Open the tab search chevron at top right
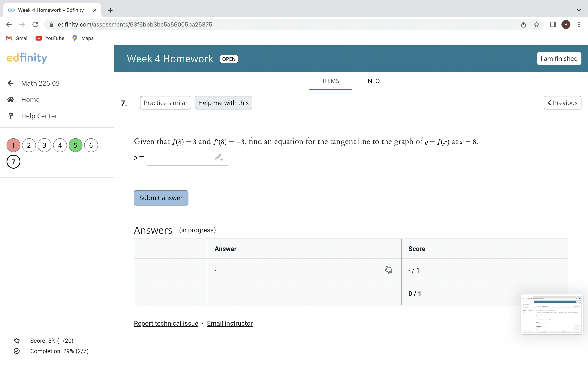Image resolution: width=588 pixels, height=367 pixels. 579,10
